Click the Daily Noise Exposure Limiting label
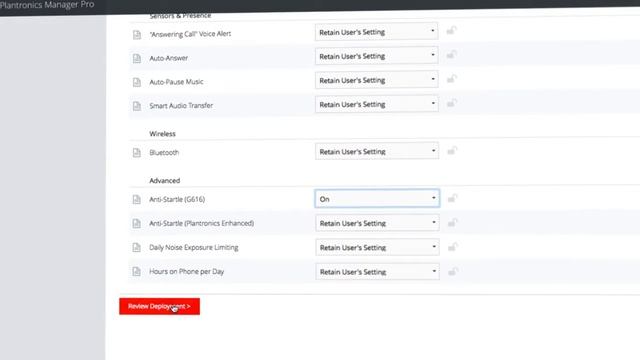Image resolution: width=640 pixels, height=360 pixels. [194, 247]
